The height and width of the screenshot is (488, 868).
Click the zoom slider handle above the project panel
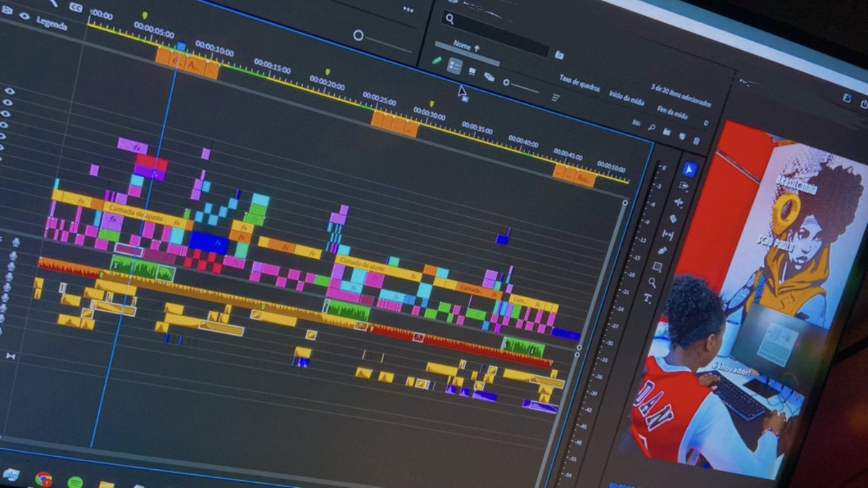click(358, 35)
